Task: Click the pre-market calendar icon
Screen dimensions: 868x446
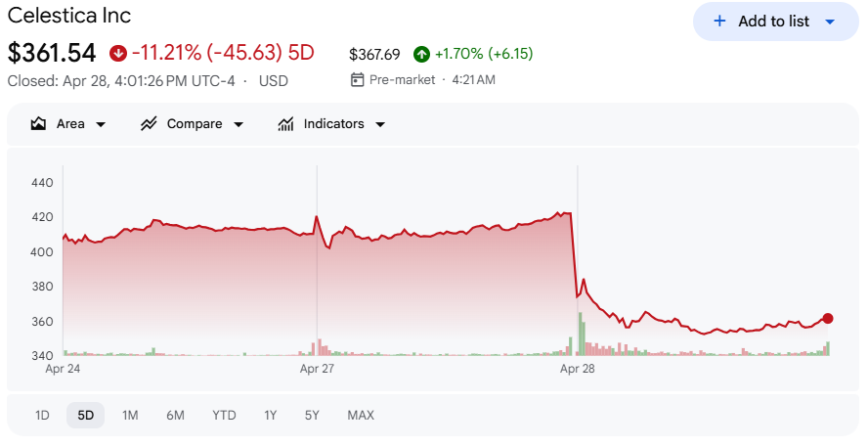Action: point(357,79)
